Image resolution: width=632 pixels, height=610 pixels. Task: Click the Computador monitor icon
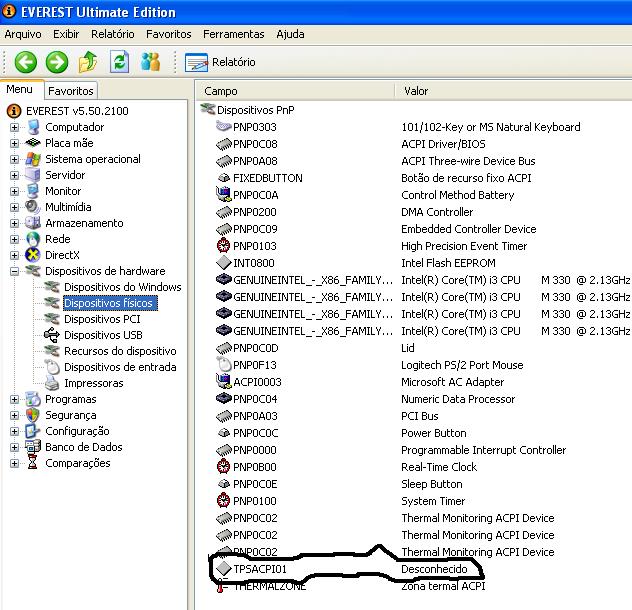(33, 127)
